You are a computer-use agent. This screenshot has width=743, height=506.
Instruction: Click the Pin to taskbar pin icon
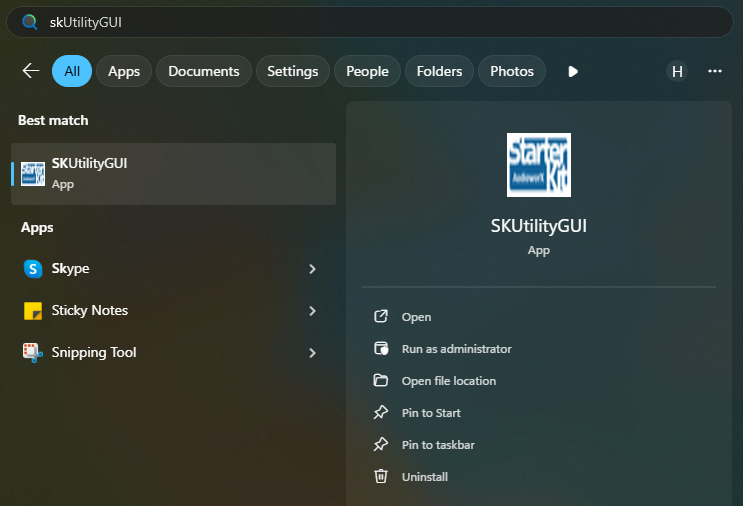[x=381, y=444]
